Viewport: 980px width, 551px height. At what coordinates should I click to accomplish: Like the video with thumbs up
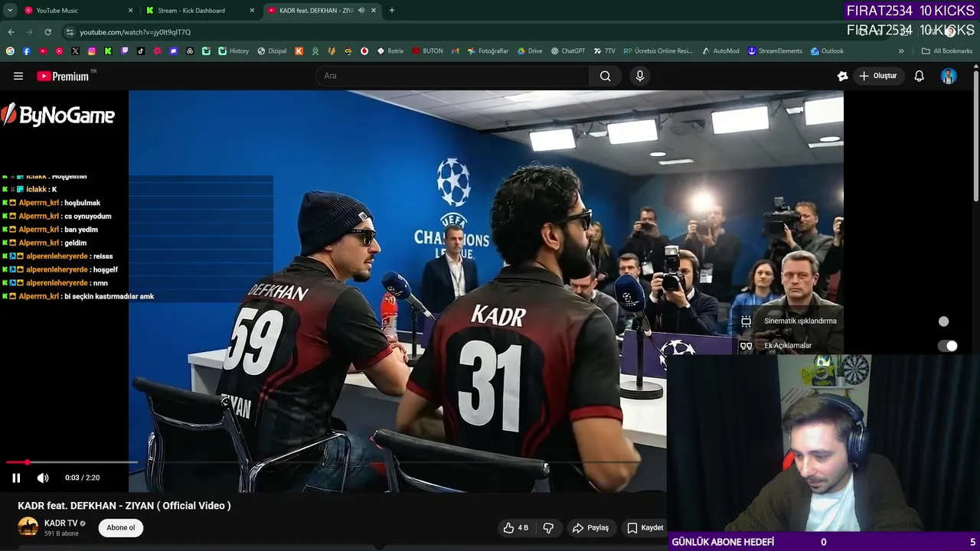point(515,528)
